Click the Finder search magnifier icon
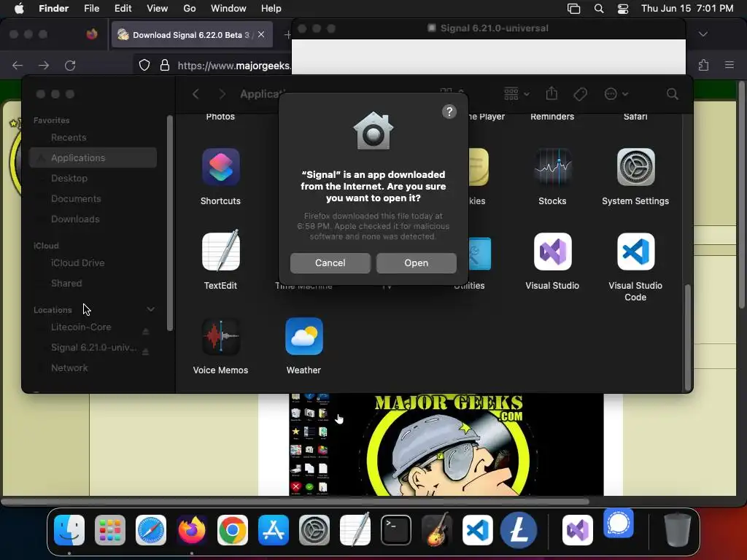Viewport: 747px width, 560px height. (x=672, y=94)
